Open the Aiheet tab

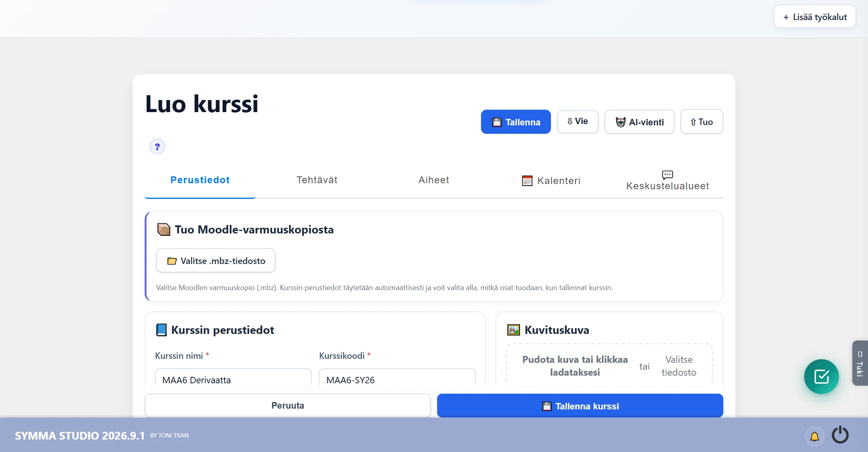(434, 180)
